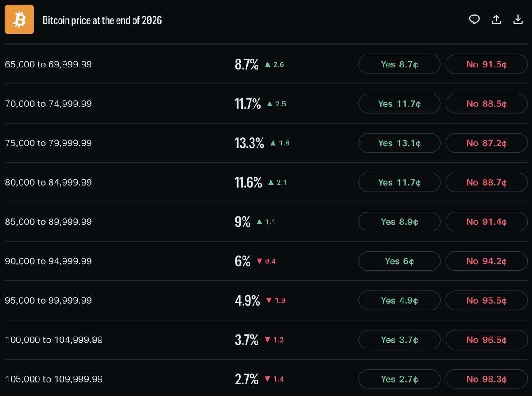Choose No 87.2¢ button
The width and height of the screenshot is (532, 396).
(486, 143)
